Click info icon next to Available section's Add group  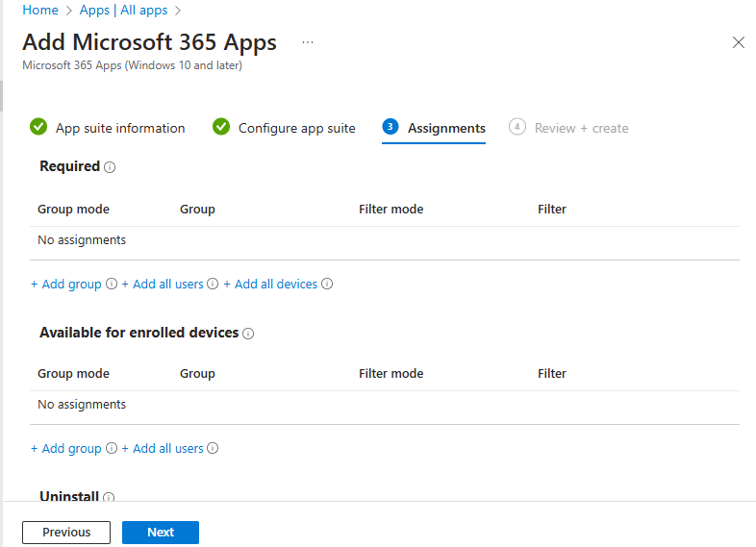coord(112,449)
